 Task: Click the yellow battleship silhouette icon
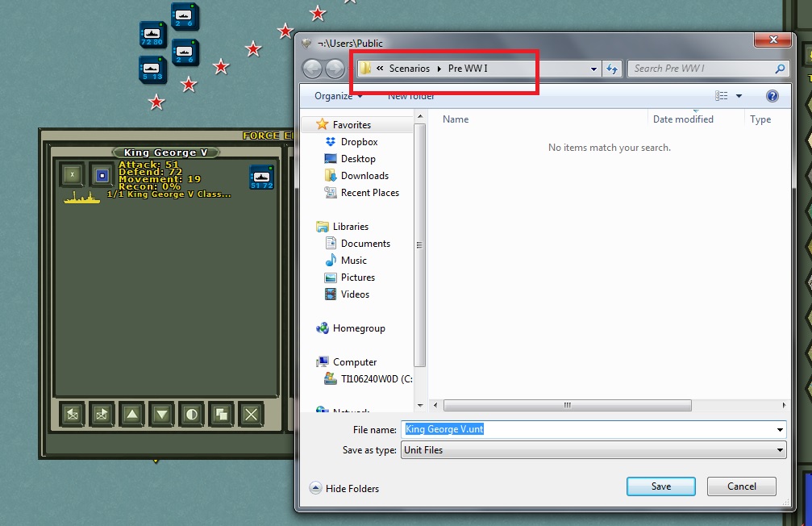click(x=81, y=198)
